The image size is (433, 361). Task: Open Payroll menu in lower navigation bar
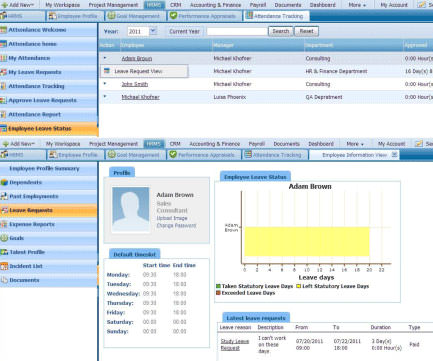tap(256, 144)
